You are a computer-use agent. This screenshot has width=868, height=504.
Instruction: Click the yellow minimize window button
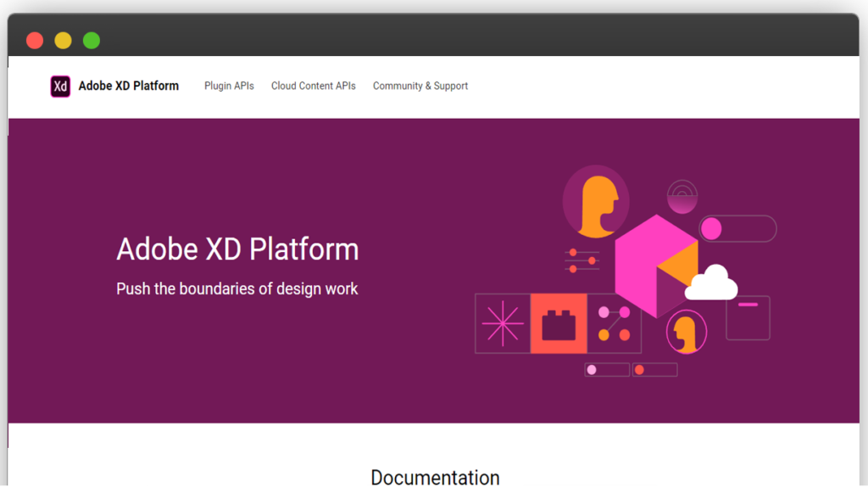63,41
